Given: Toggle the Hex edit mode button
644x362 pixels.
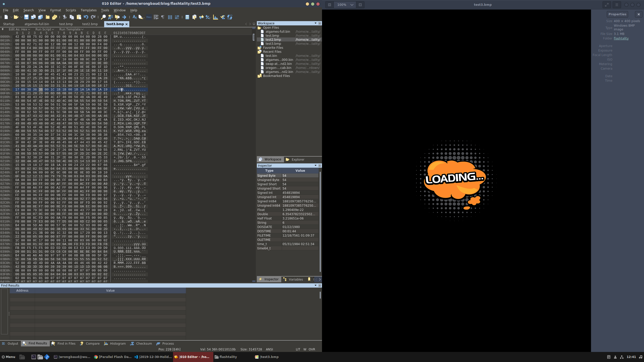Looking at the screenshot, I should coord(149,17).
